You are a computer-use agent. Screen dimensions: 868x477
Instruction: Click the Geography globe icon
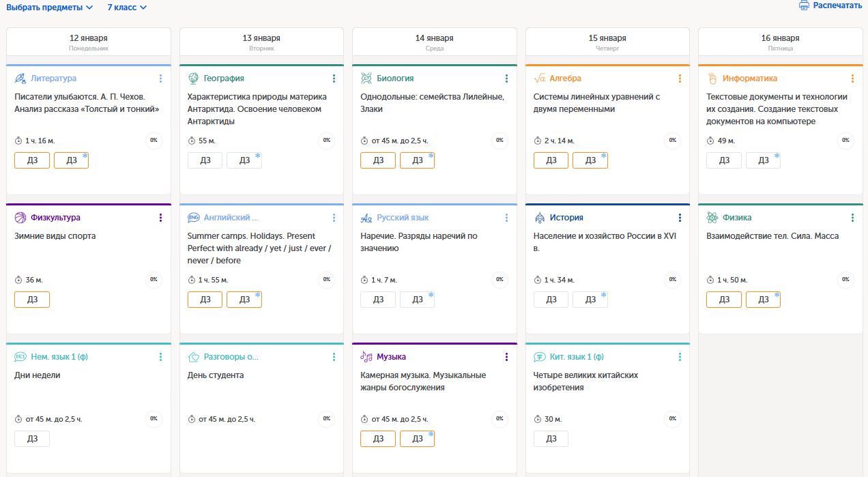[x=193, y=78]
